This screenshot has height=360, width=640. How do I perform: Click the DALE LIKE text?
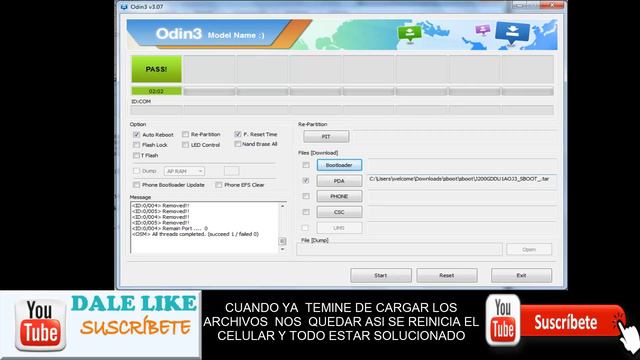tap(134, 304)
